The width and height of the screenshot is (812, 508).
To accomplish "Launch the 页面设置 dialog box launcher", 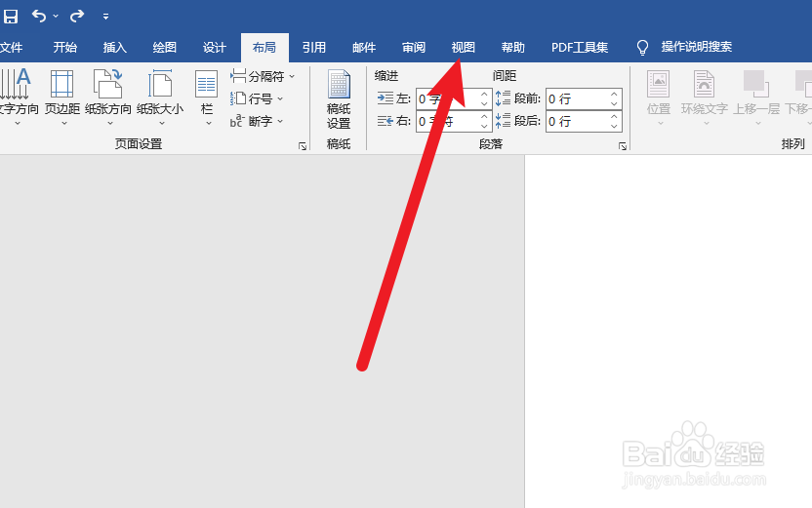I will point(303,146).
